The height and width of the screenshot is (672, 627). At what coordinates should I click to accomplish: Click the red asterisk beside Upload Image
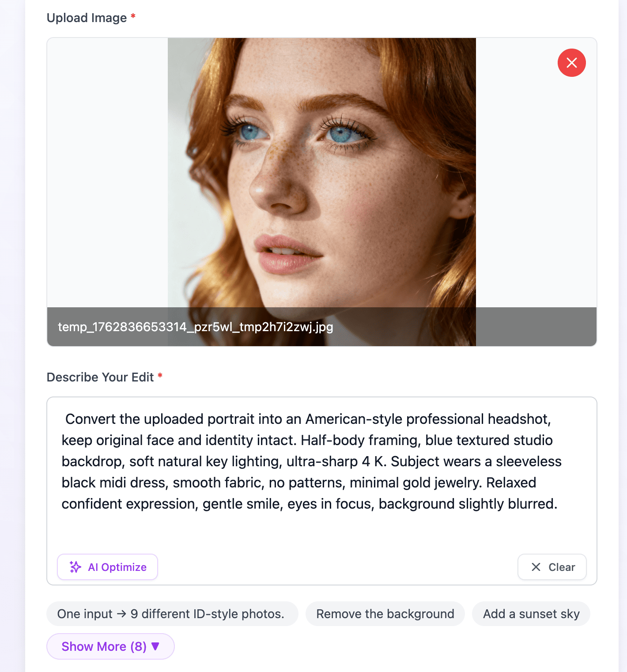(x=133, y=16)
